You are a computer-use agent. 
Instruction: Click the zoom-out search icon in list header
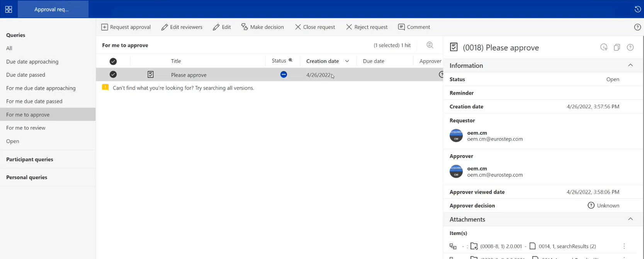point(430,45)
